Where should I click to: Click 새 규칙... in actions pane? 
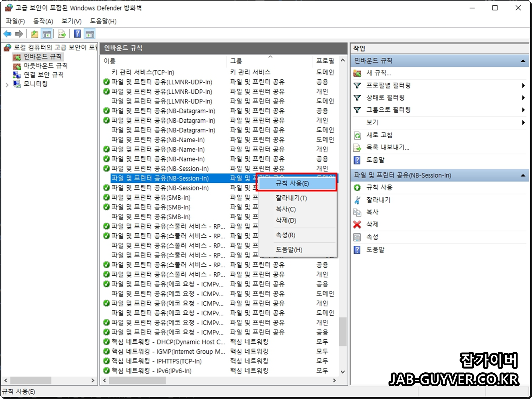378,73
